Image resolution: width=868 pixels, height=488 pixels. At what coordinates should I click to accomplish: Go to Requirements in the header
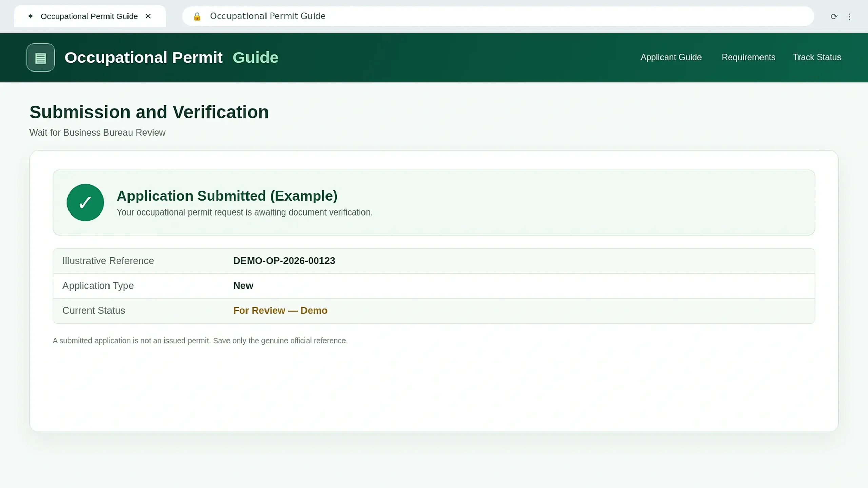[748, 57]
